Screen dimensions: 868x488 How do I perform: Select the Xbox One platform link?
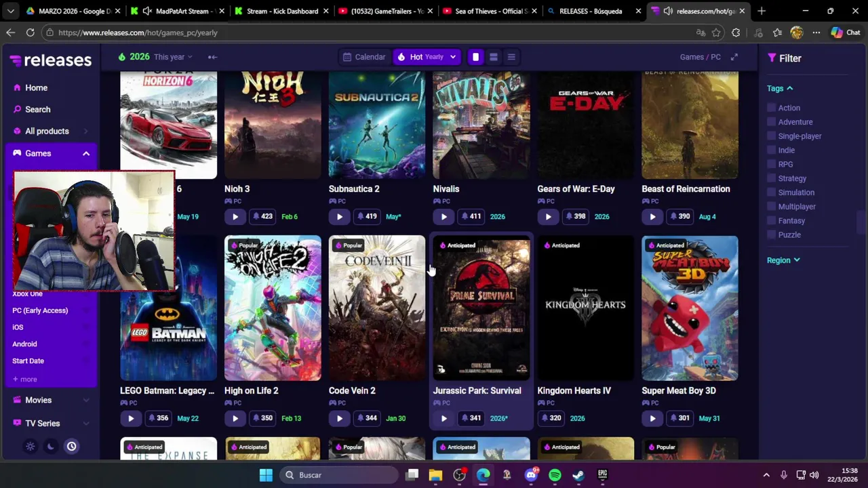[27, 294]
